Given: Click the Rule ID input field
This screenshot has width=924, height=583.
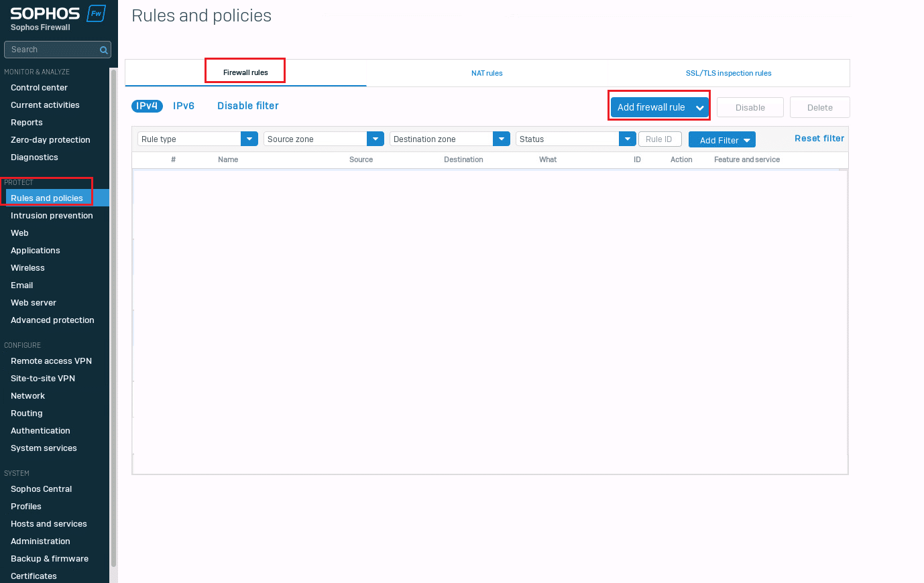Looking at the screenshot, I should [x=659, y=139].
